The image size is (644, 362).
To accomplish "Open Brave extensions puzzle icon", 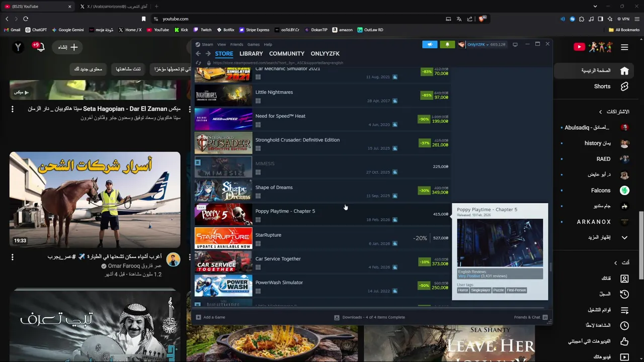I will tap(582, 19).
